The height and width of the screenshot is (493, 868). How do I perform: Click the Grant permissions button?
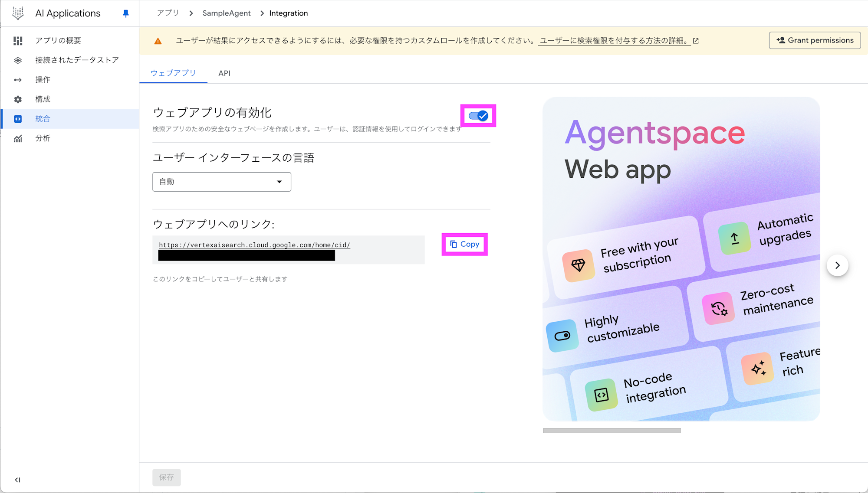[x=815, y=40]
